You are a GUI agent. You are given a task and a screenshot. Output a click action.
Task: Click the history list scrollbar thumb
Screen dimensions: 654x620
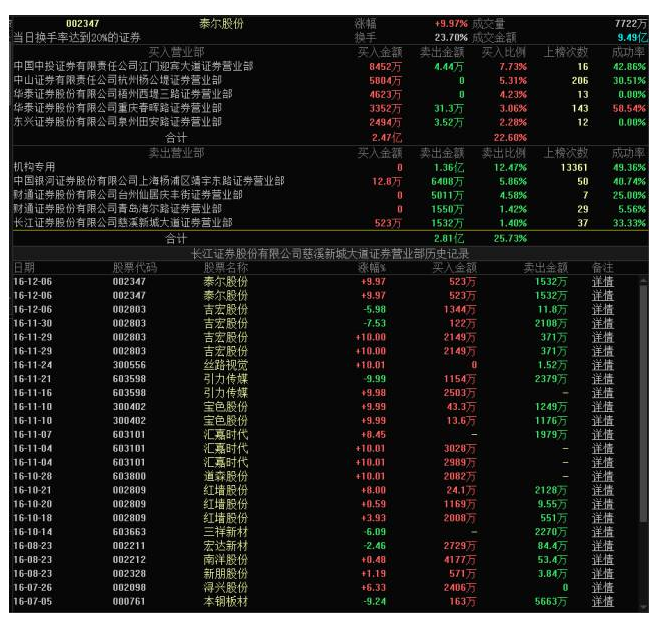pyautogui.click(x=644, y=403)
